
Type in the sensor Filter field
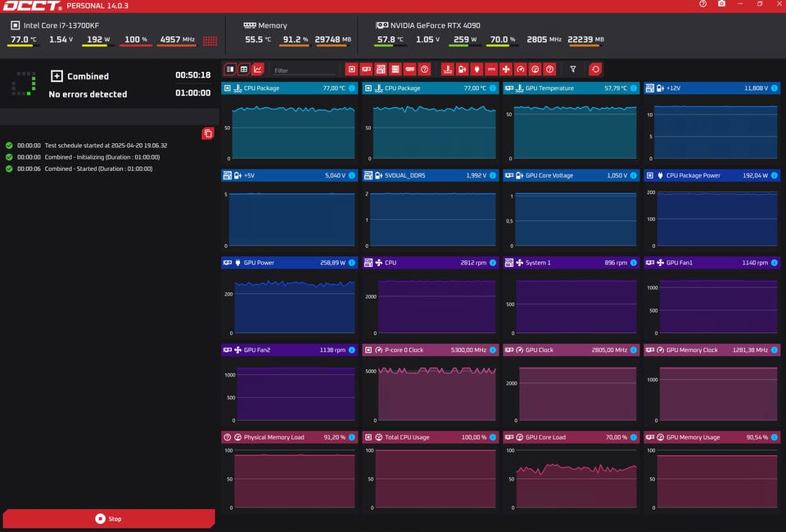click(x=303, y=70)
